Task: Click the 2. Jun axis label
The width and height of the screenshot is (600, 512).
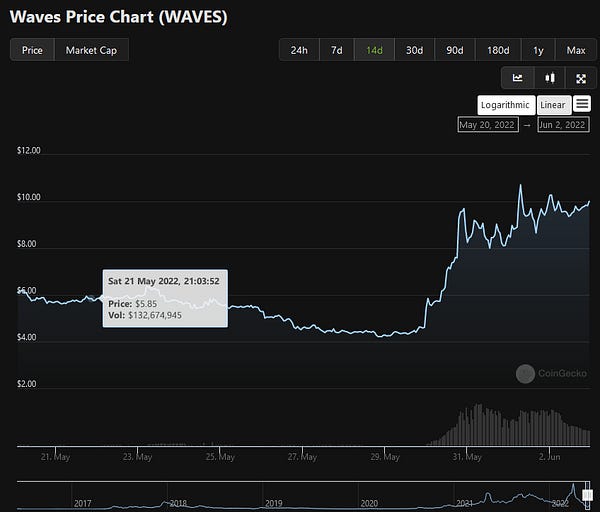Action: tap(549, 457)
